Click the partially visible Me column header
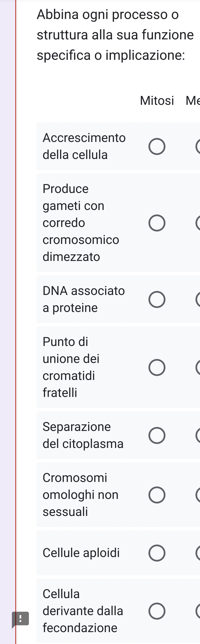This screenshot has width=200, height=644. tap(193, 101)
